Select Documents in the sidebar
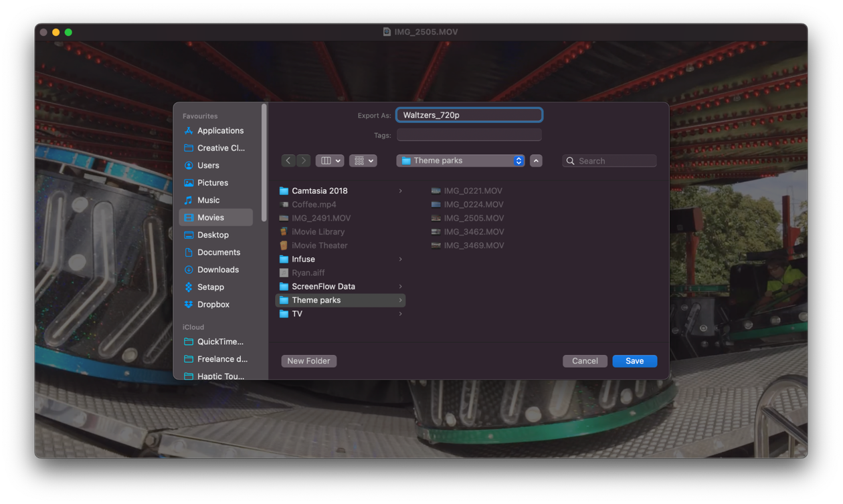The width and height of the screenshot is (843, 504). pos(218,253)
